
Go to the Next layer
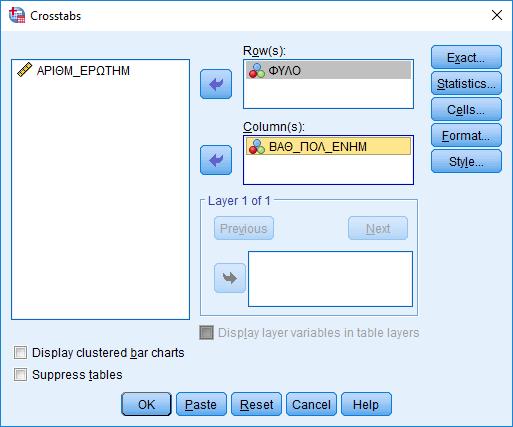click(x=378, y=228)
